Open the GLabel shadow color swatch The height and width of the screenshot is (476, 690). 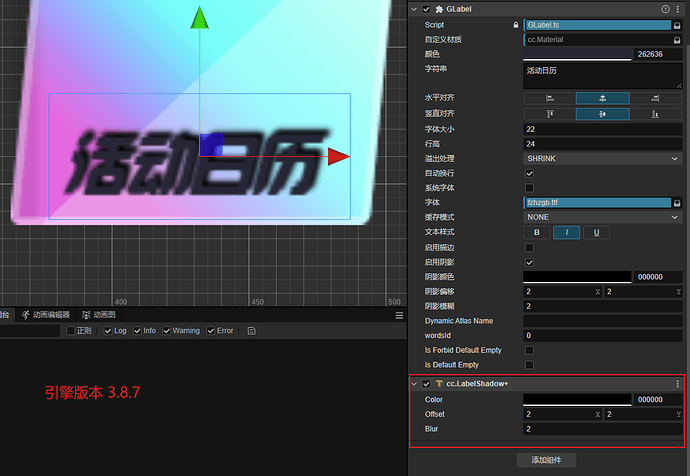(577, 277)
